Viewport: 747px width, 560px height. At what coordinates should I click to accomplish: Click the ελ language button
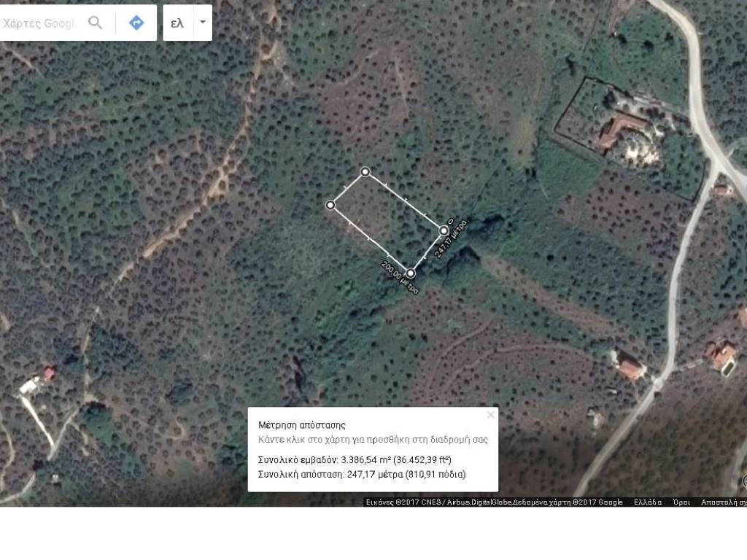[x=177, y=23]
